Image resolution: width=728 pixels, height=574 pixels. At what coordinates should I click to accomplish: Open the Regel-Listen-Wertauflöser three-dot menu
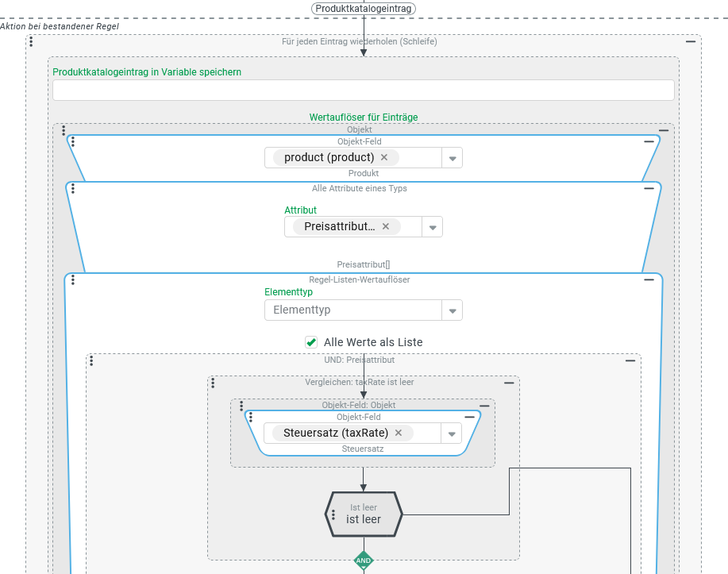(73, 279)
